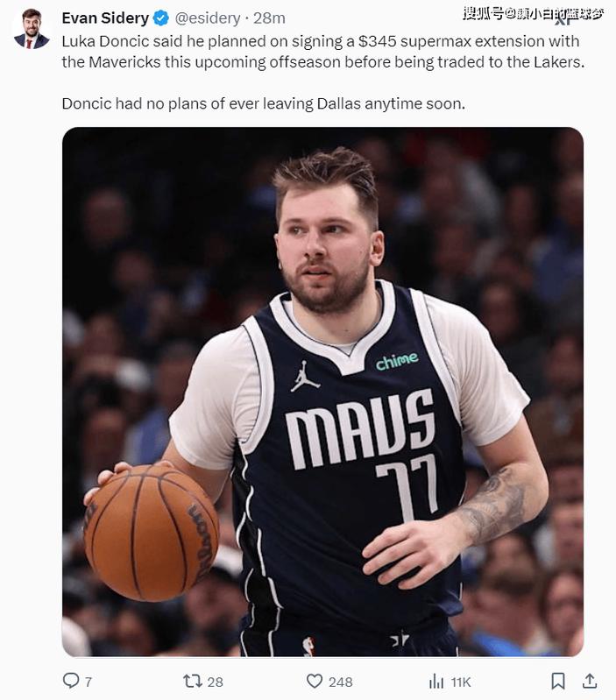Screen dimensions: 616x700
Task: Repost using the retweet arrows icon
Action: tap(193, 681)
